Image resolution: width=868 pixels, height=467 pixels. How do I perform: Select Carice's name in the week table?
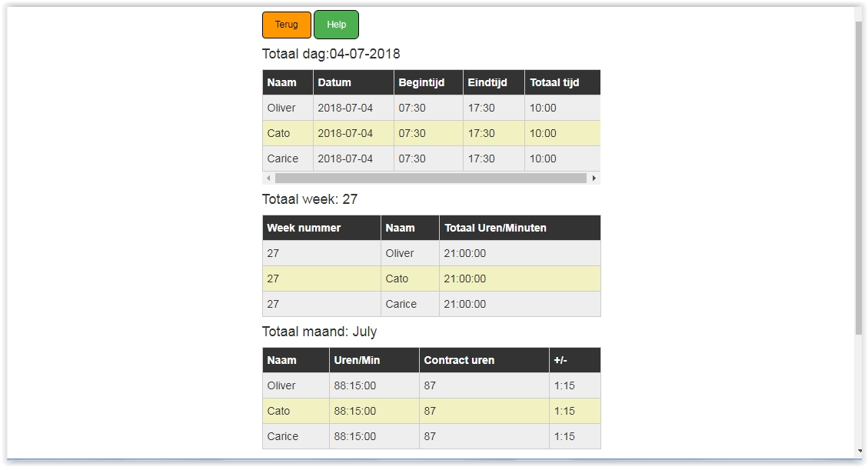pyautogui.click(x=401, y=304)
